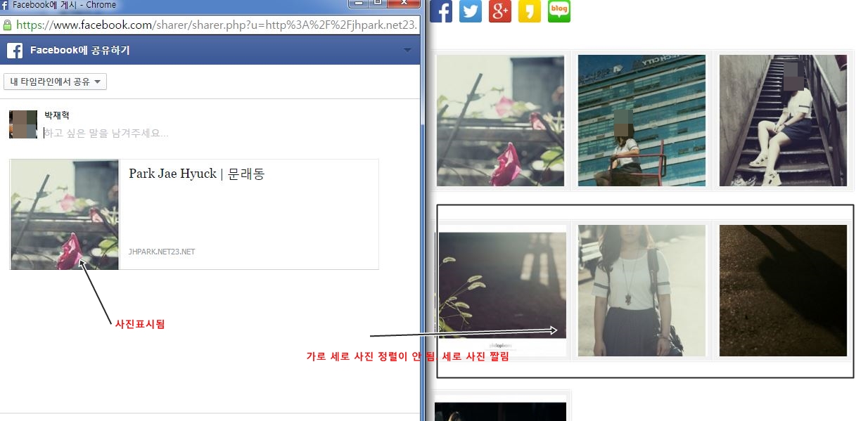Expand the arrow menu in Facebook header
868x421 pixels.
click(407, 51)
